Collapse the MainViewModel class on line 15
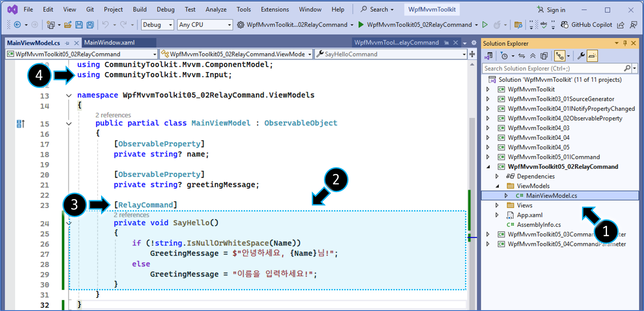Image resolution: width=644 pixels, height=311 pixels. tap(69, 124)
